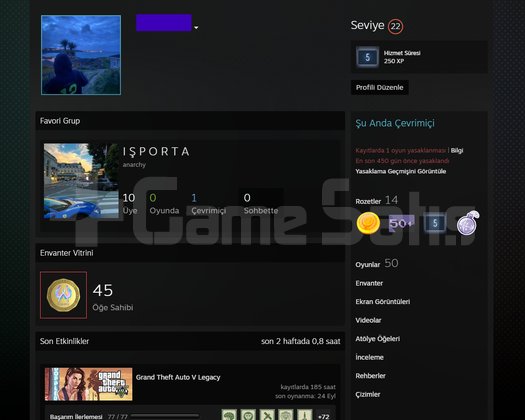
Task: Click the 'son oynanma: 24 Eyl' text
Action: coord(305,396)
